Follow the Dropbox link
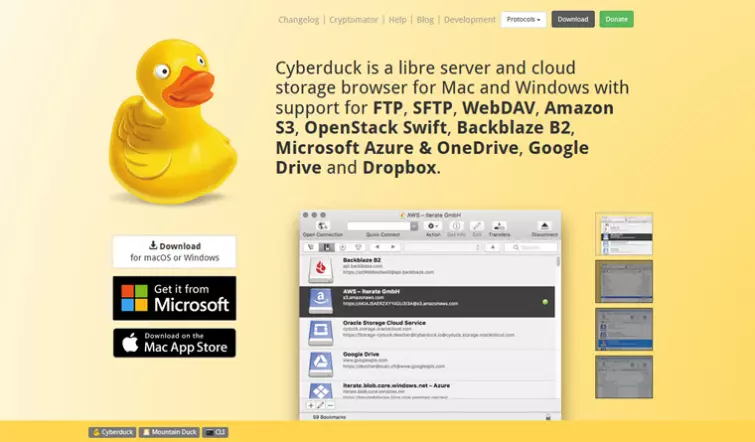The width and height of the screenshot is (755, 442). [x=399, y=168]
